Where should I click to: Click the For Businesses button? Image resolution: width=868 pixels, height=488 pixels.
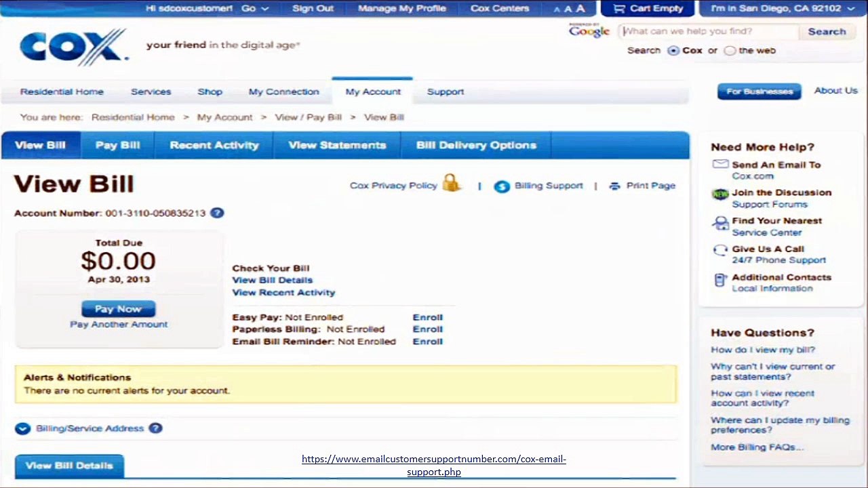point(759,91)
